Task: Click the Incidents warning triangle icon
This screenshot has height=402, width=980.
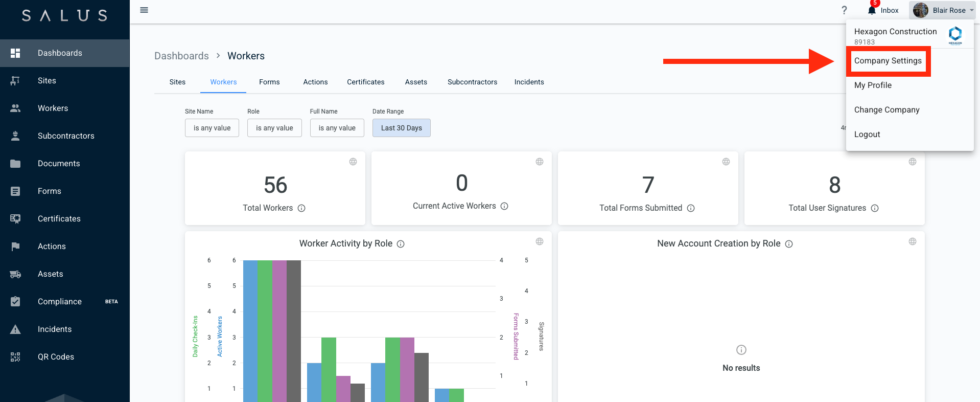Action: tap(15, 329)
